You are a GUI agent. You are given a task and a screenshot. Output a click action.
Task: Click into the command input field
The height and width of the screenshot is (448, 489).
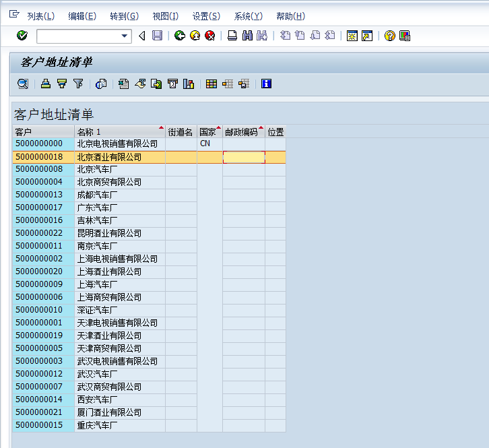[79, 36]
